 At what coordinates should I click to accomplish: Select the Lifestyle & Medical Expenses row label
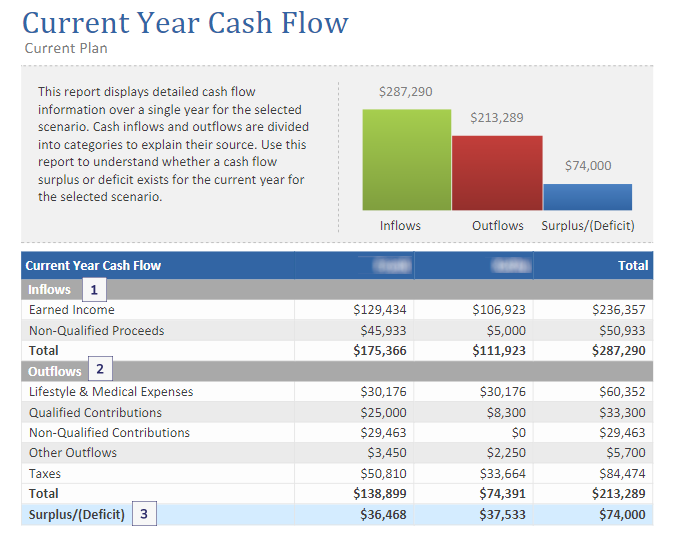[111, 392]
